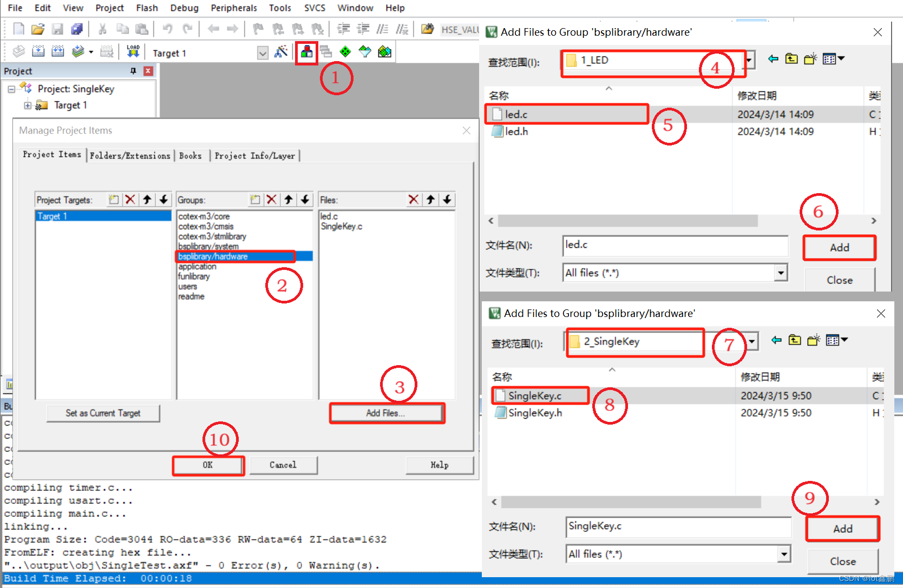Click OK in Manage Project Items
Image resolution: width=903 pixels, height=588 pixels.
point(208,465)
